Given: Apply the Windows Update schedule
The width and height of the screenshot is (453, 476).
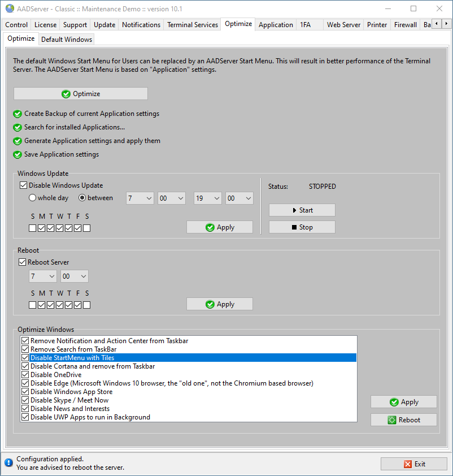Looking at the screenshot, I should 220,227.
